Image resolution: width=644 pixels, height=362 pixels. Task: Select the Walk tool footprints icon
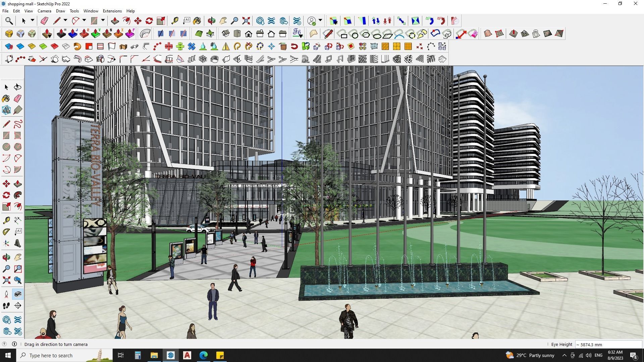point(6,306)
